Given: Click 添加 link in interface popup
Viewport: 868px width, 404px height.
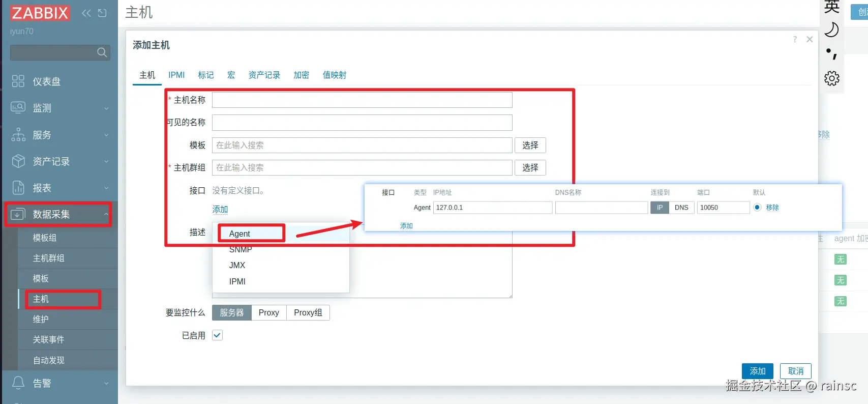Looking at the screenshot, I should click(406, 226).
